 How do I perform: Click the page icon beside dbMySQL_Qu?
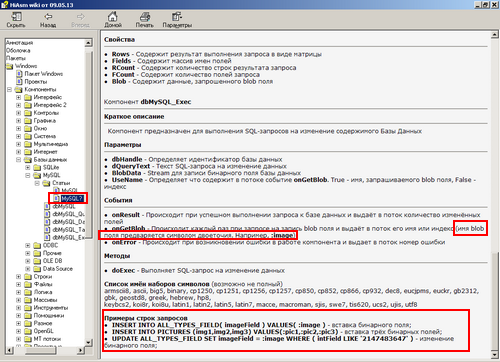click(x=47, y=214)
